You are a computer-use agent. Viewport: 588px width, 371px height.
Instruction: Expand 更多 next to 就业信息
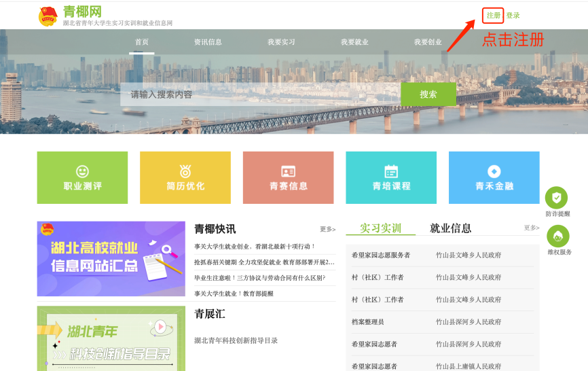(531, 228)
